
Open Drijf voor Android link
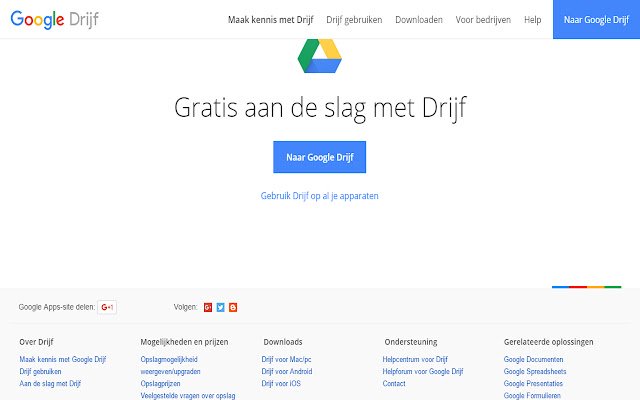point(287,371)
